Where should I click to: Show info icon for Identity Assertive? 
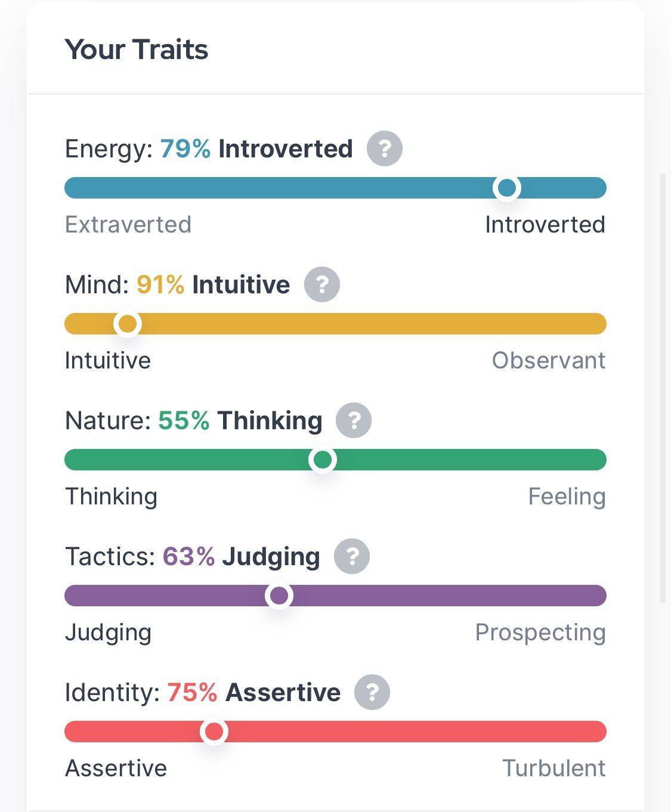pyautogui.click(x=372, y=692)
